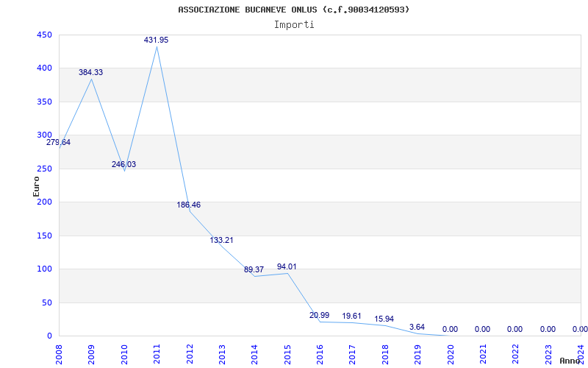Click the 133.21 data label
Screen dimensions: 588x368
(x=221, y=241)
